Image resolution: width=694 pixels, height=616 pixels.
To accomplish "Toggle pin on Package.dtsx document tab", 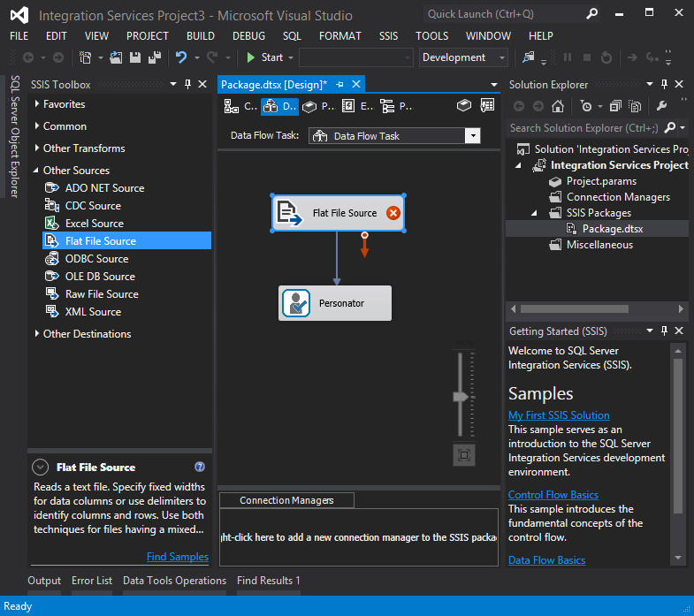I will (x=338, y=85).
